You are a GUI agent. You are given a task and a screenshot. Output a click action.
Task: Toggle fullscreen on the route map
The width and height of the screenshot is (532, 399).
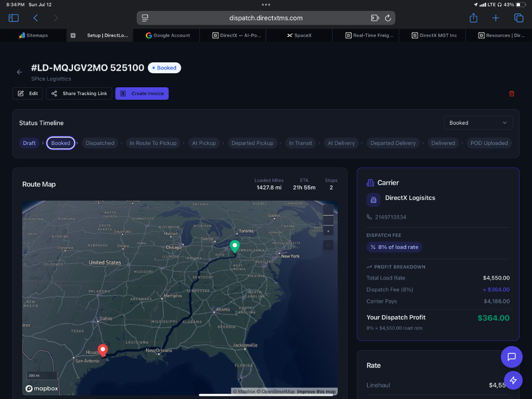pyautogui.click(x=328, y=245)
